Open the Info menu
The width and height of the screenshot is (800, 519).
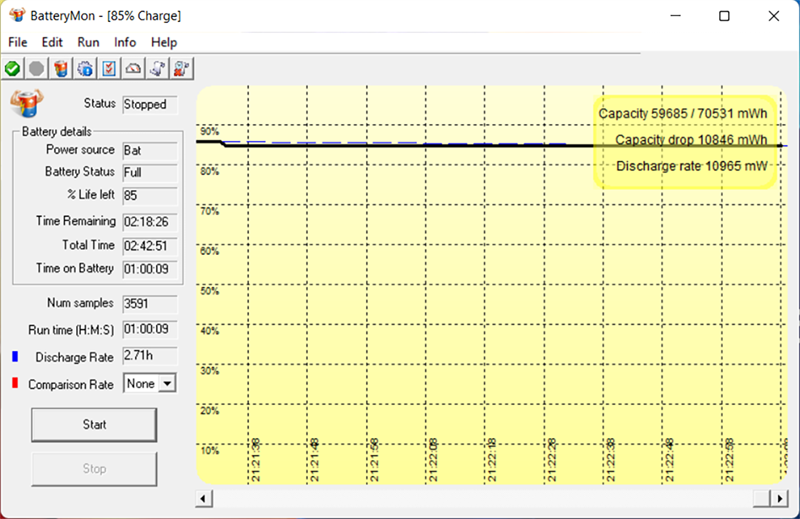pos(125,42)
